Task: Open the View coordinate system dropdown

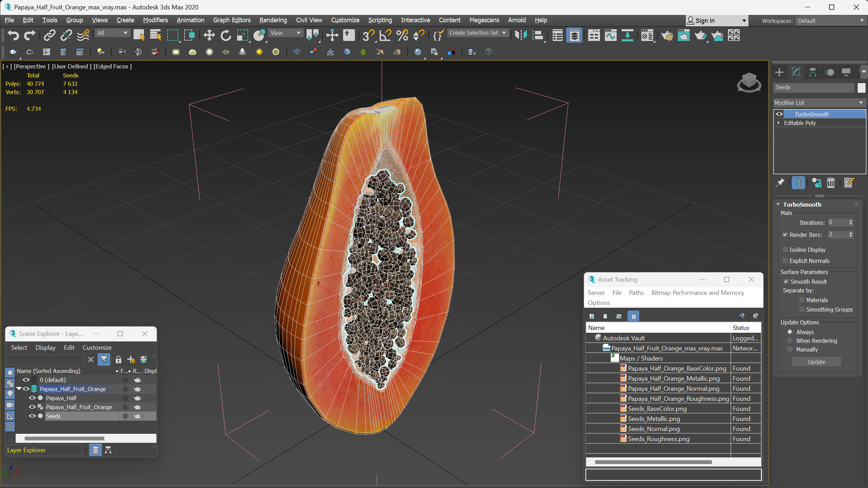Action: point(285,33)
